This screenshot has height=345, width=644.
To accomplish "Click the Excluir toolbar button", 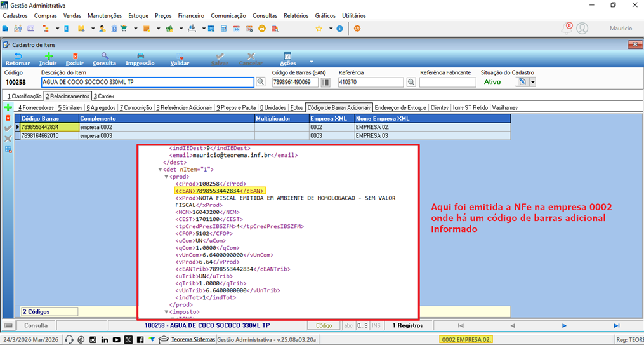I will pos(75,60).
